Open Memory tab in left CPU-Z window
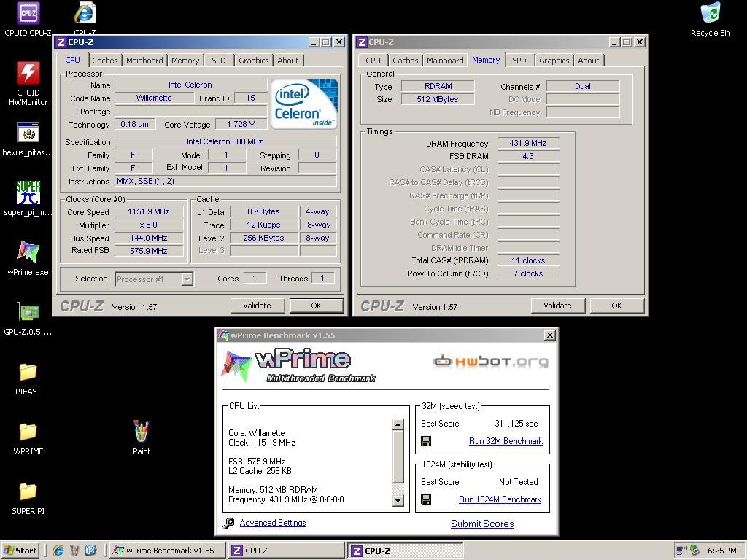 pyautogui.click(x=185, y=61)
